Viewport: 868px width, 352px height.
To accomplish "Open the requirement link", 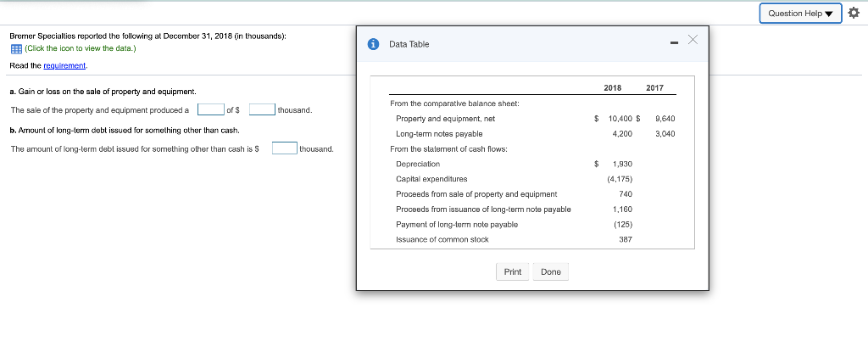I will point(64,65).
